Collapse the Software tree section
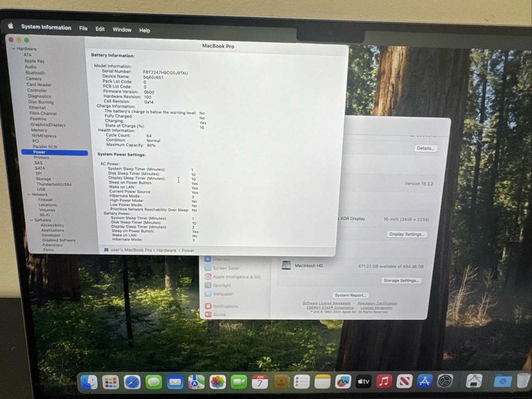532x399 pixels. (31, 220)
